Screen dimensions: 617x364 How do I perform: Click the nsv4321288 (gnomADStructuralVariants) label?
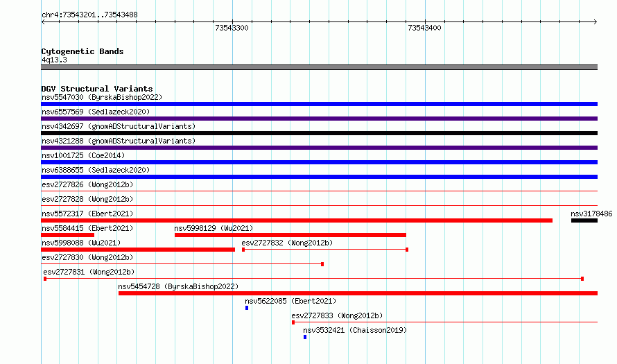[119, 141]
